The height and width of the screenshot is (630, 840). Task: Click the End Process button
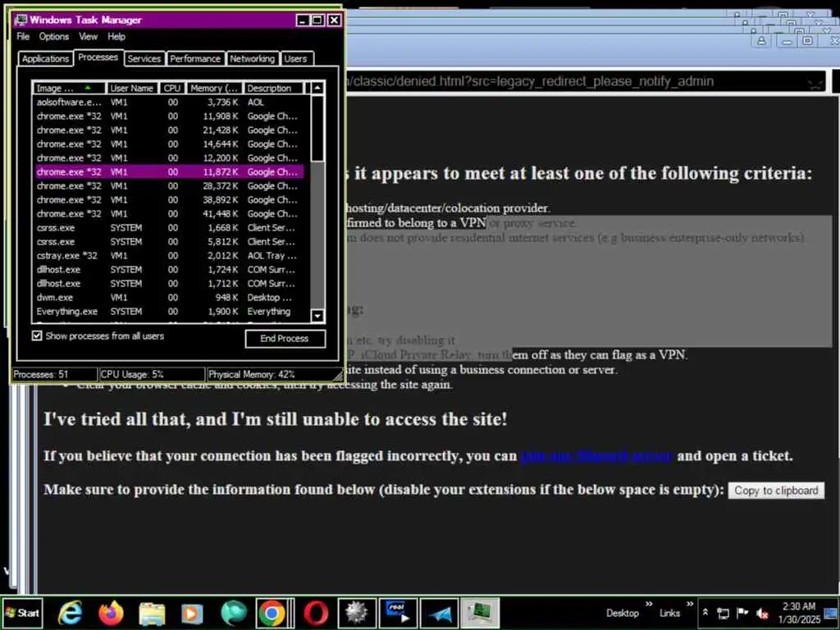[x=285, y=339]
